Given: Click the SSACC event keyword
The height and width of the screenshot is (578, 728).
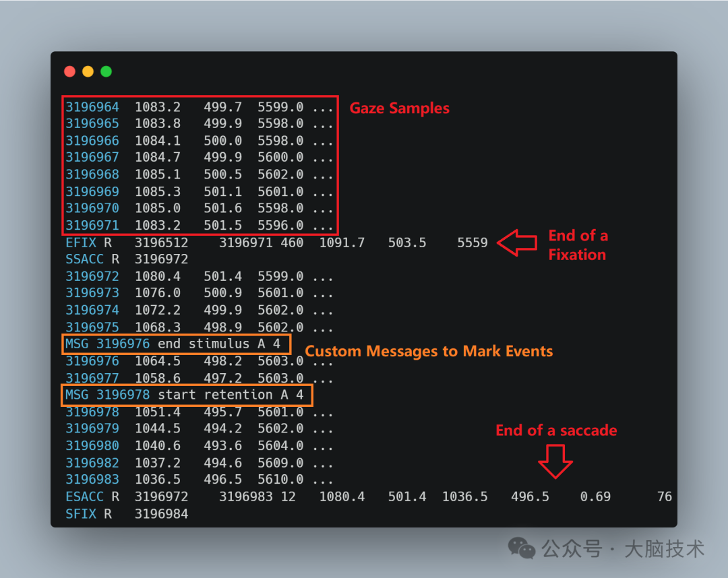Looking at the screenshot, I should tap(84, 259).
